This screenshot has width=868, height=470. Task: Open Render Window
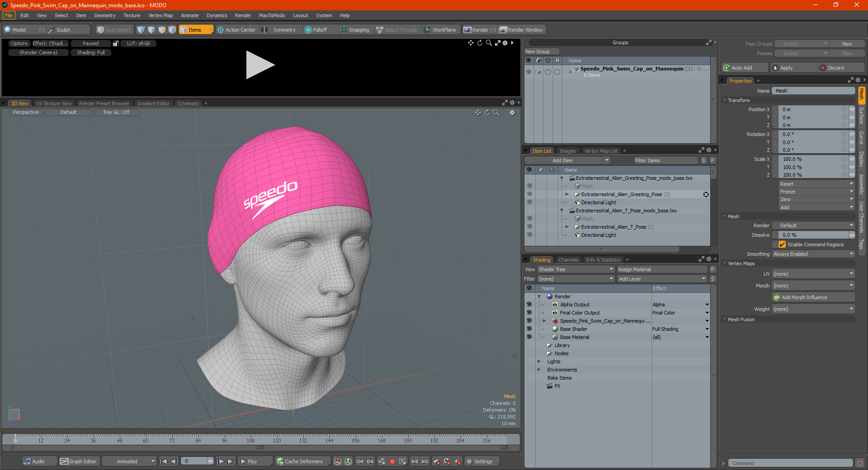[522, 30]
